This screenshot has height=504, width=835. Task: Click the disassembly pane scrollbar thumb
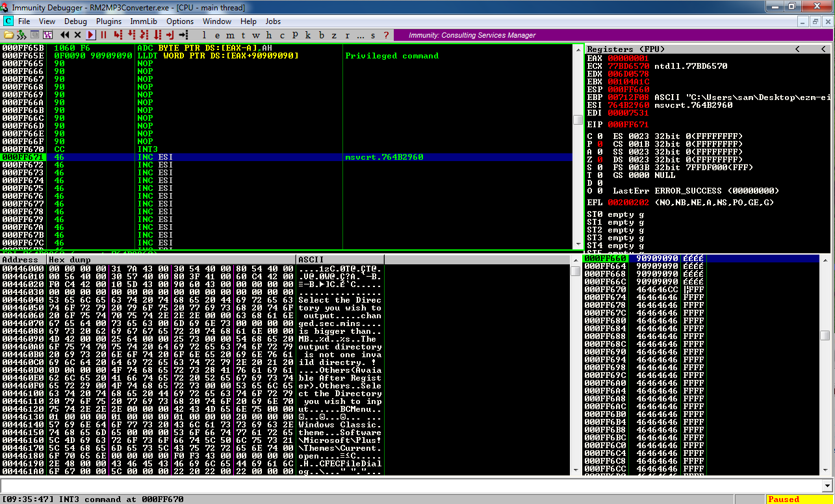578,120
